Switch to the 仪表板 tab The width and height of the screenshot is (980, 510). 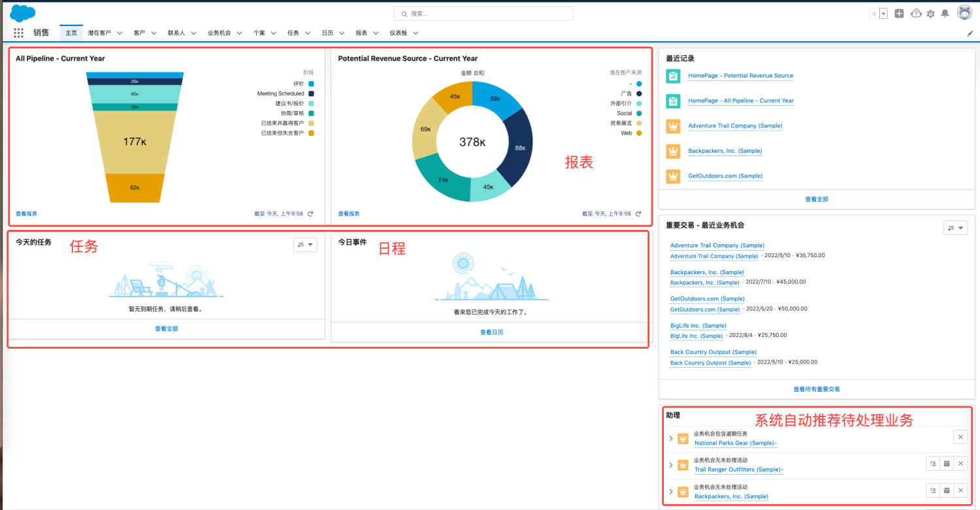coord(399,33)
